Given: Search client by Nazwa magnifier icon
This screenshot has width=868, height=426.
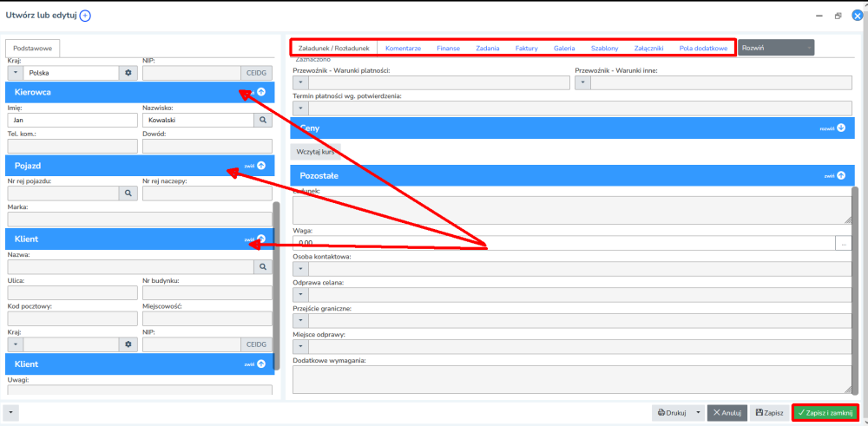Looking at the screenshot, I should click(x=263, y=266).
